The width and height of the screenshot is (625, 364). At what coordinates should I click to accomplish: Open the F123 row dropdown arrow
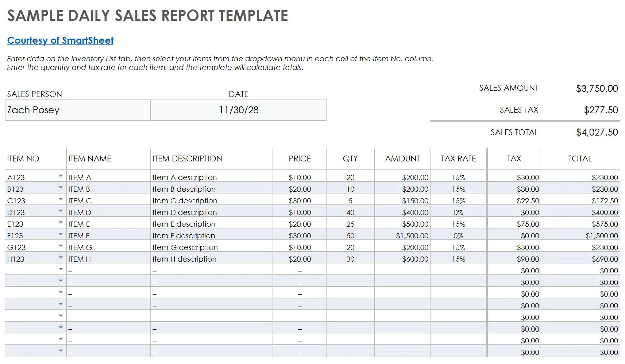tap(61, 234)
